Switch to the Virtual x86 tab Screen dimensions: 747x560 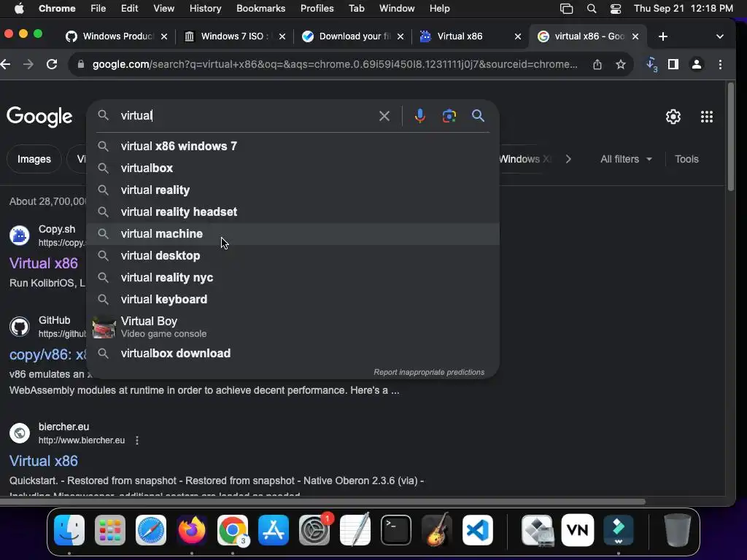point(469,36)
